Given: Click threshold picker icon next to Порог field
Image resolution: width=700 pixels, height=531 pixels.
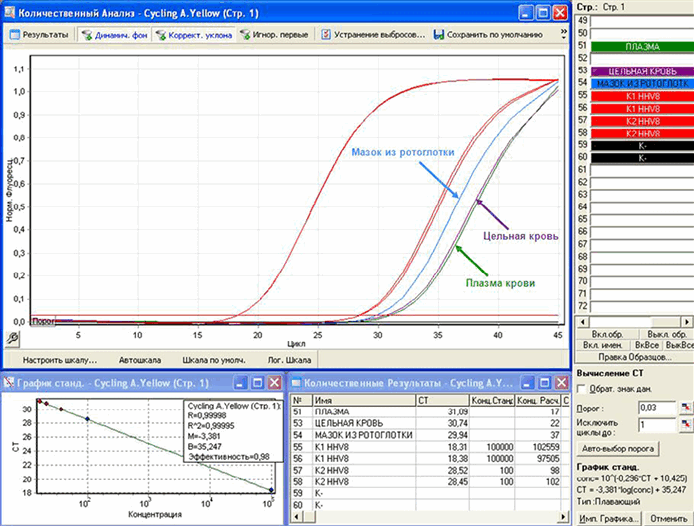Looking at the screenshot, I should pos(685,408).
